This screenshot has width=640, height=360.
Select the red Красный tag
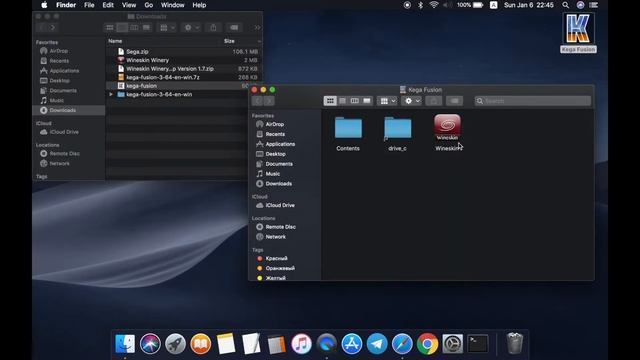(x=276, y=258)
